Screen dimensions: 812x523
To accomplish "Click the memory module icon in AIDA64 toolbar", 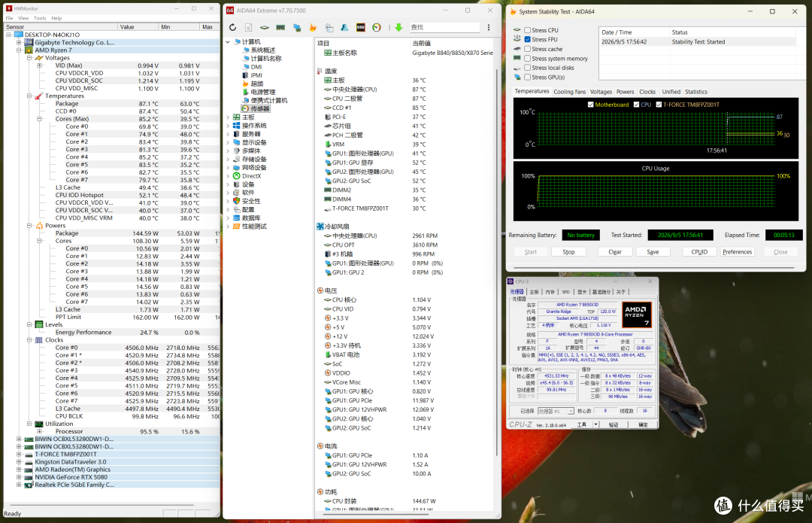I will (280, 28).
